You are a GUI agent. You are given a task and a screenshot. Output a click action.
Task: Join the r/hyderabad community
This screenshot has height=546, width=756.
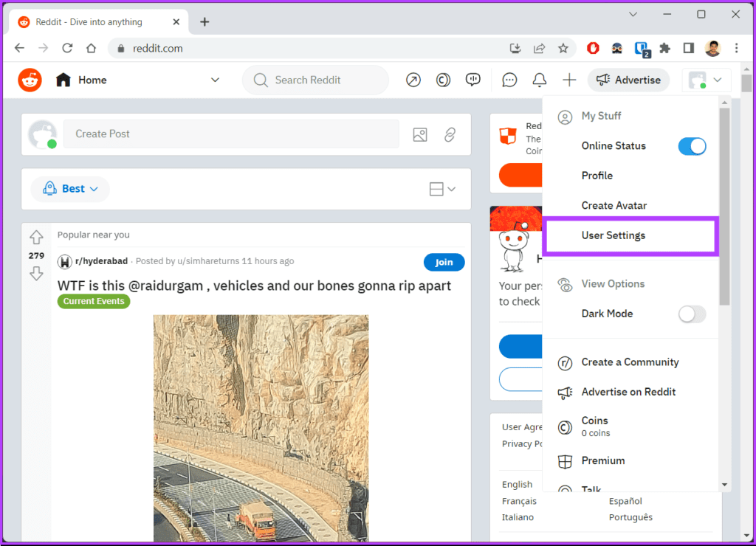pos(444,262)
